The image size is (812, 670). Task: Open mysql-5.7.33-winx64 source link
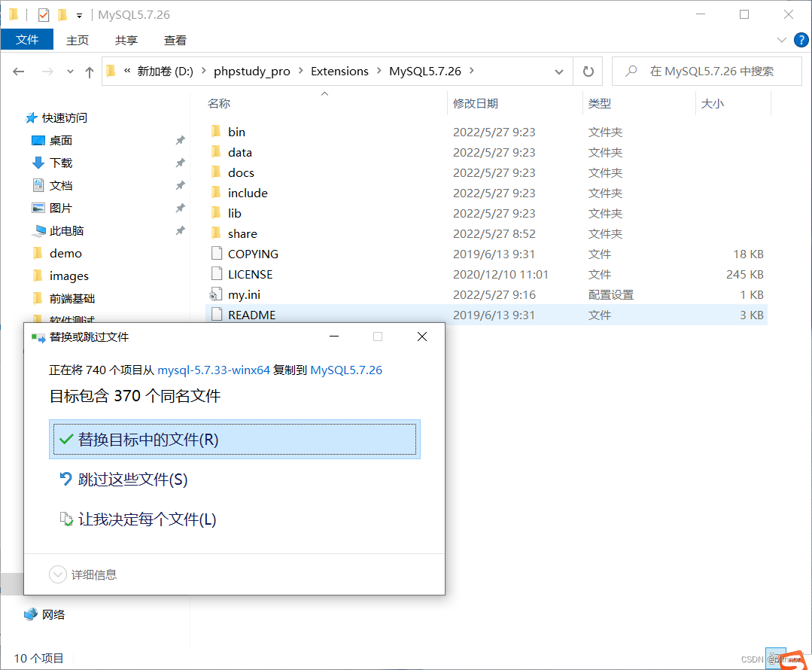coord(214,370)
